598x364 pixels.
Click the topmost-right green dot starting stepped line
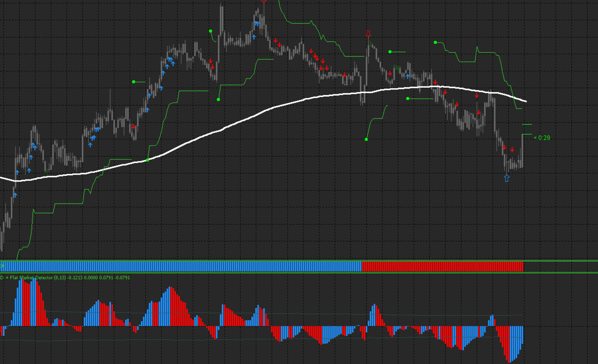point(435,43)
